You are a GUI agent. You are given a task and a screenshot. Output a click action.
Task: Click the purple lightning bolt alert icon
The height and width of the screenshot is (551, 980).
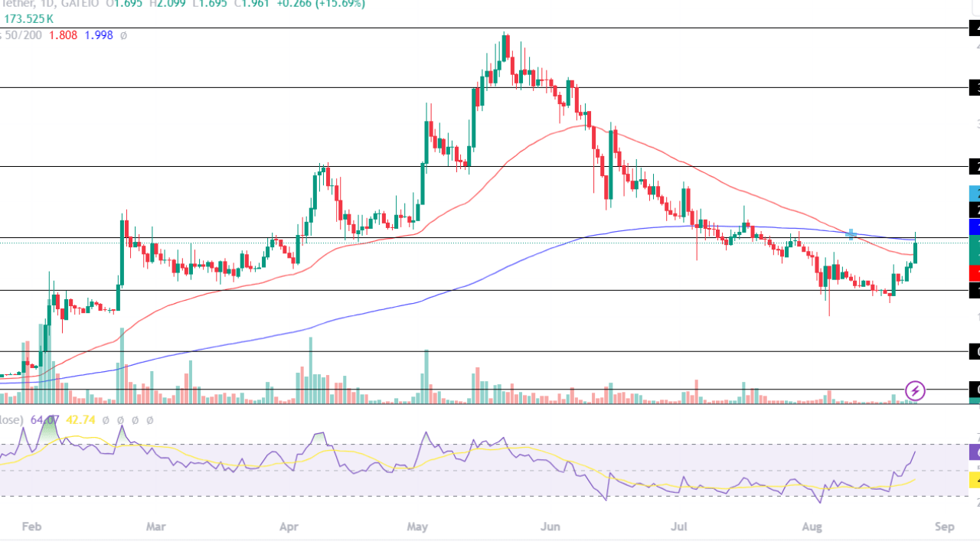(x=915, y=391)
